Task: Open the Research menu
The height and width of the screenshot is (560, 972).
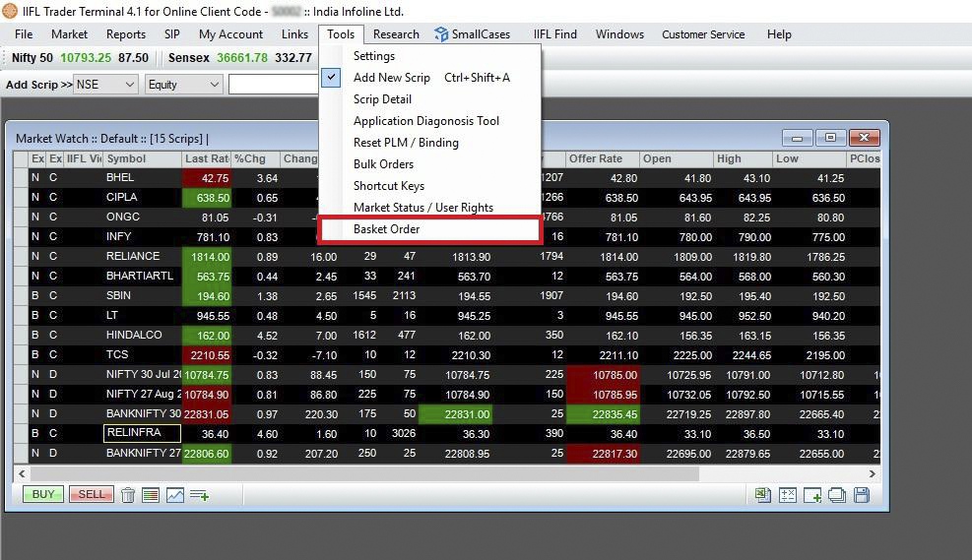Action: pos(396,33)
